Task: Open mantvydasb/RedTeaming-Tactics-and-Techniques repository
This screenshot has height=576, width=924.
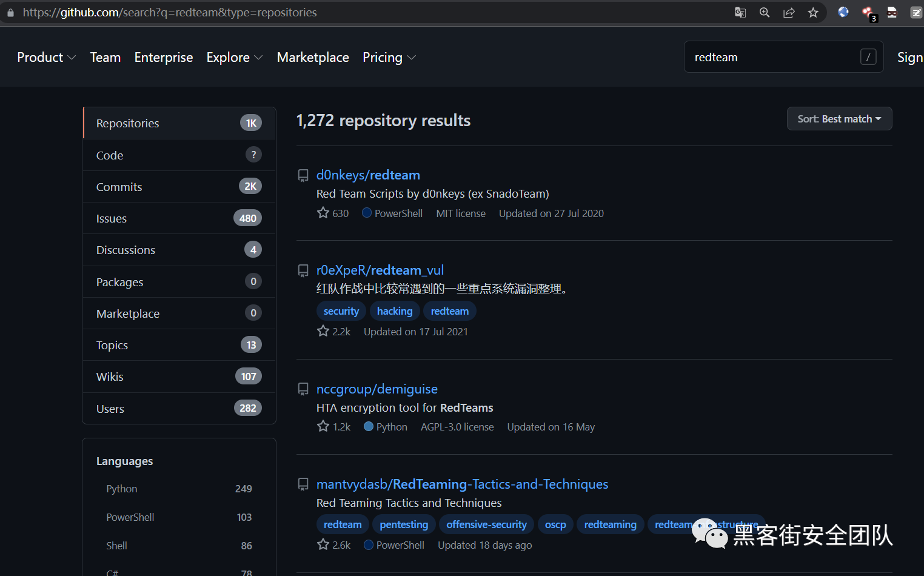Action: coord(462,484)
